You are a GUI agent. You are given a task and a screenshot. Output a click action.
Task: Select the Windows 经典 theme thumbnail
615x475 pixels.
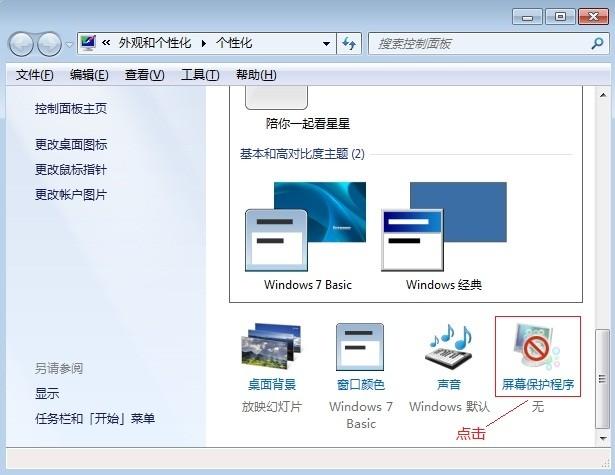[x=444, y=226]
